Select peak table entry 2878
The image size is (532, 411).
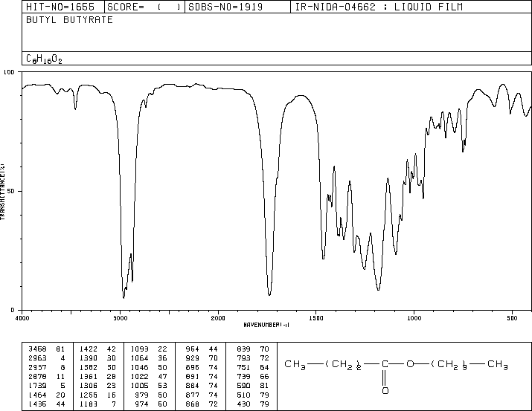point(46,376)
